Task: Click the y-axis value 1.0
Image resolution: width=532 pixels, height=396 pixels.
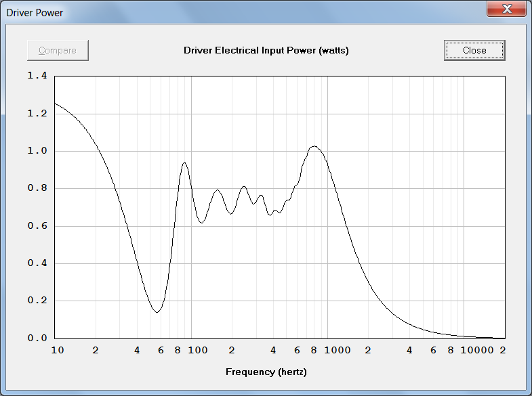Action: coord(37,151)
